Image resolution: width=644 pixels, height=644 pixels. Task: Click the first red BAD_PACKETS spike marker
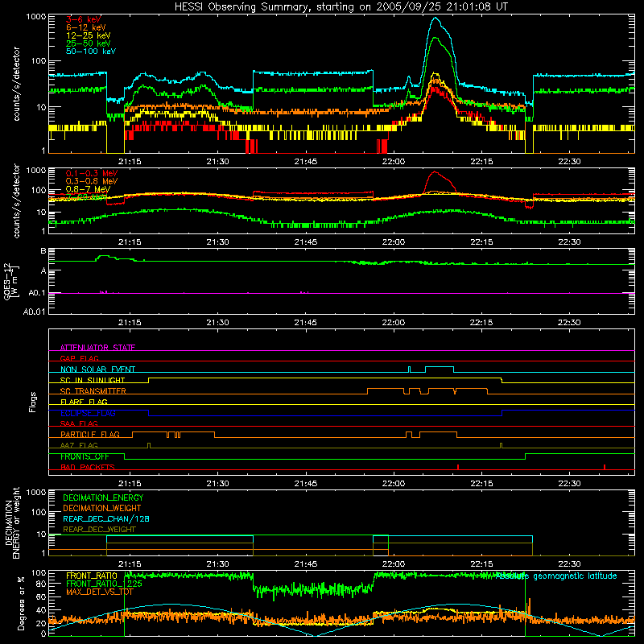(x=458, y=467)
